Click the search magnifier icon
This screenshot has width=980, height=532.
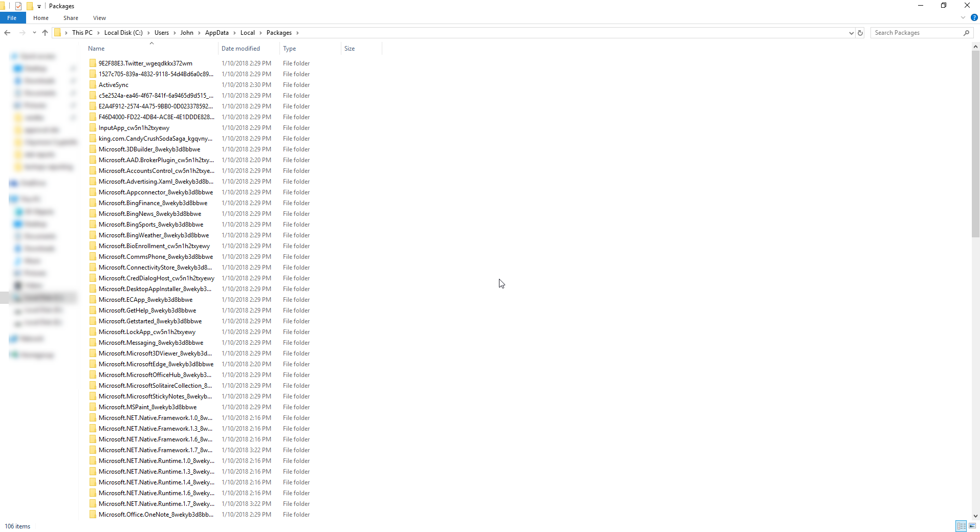tap(966, 33)
